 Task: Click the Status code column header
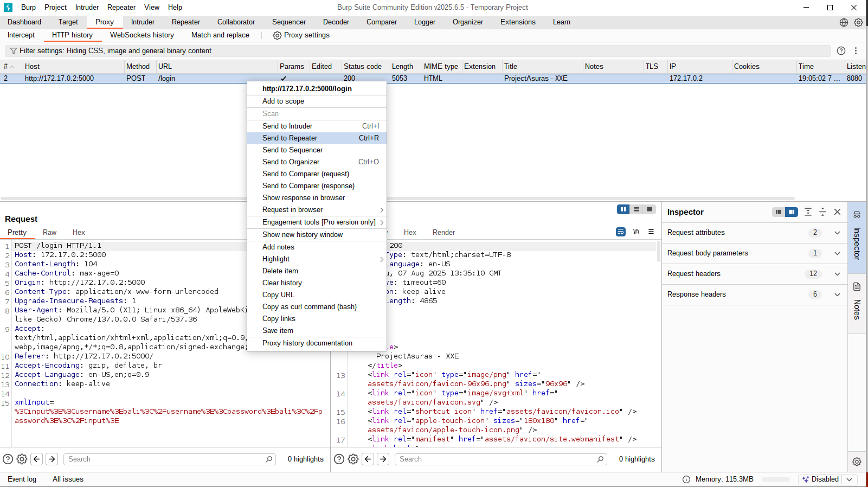click(x=365, y=67)
